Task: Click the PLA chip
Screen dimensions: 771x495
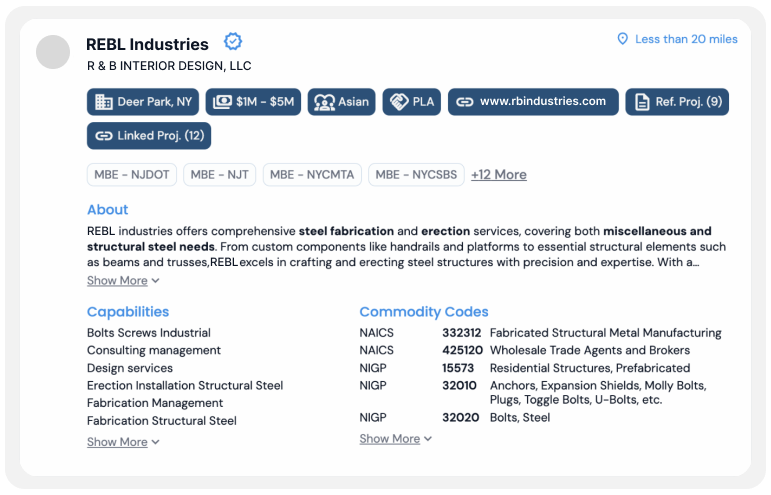Action: tap(412, 102)
